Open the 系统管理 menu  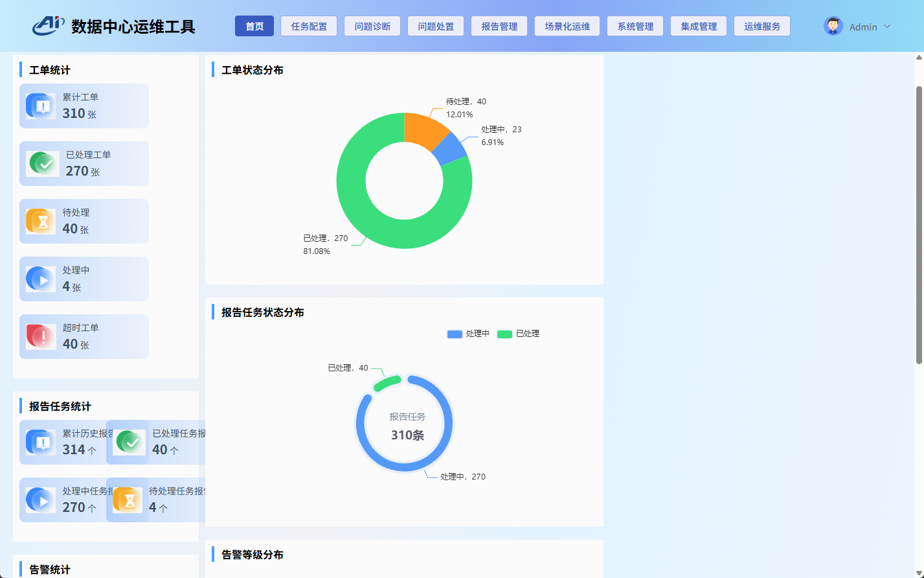tap(635, 26)
